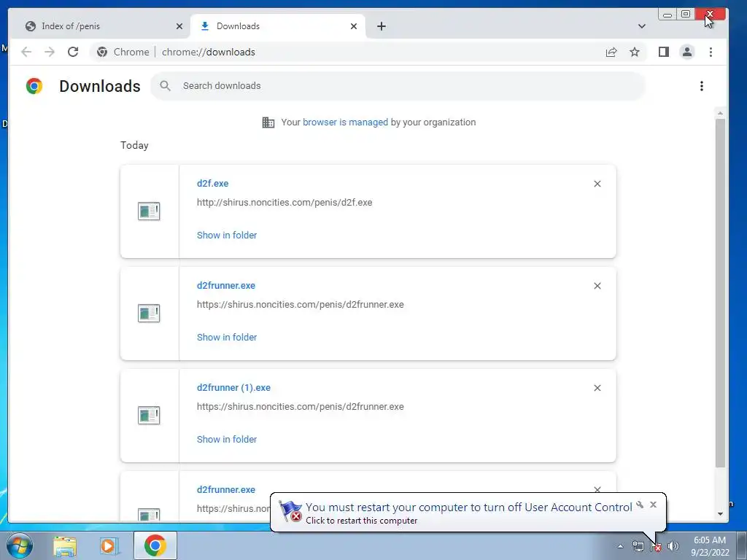Click the Chrome site info chip

123,52
